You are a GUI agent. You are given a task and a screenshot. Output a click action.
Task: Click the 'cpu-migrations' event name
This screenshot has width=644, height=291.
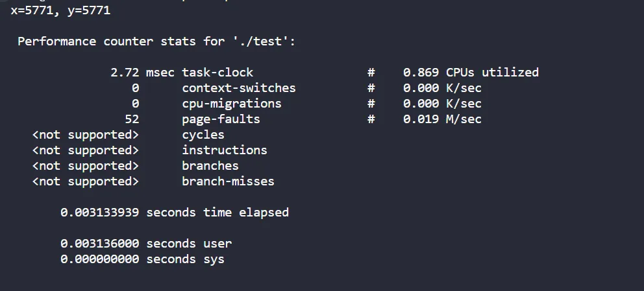(x=231, y=104)
